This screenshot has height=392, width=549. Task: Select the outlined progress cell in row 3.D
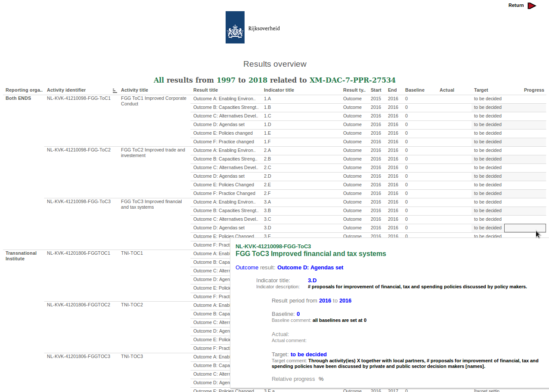(524, 228)
